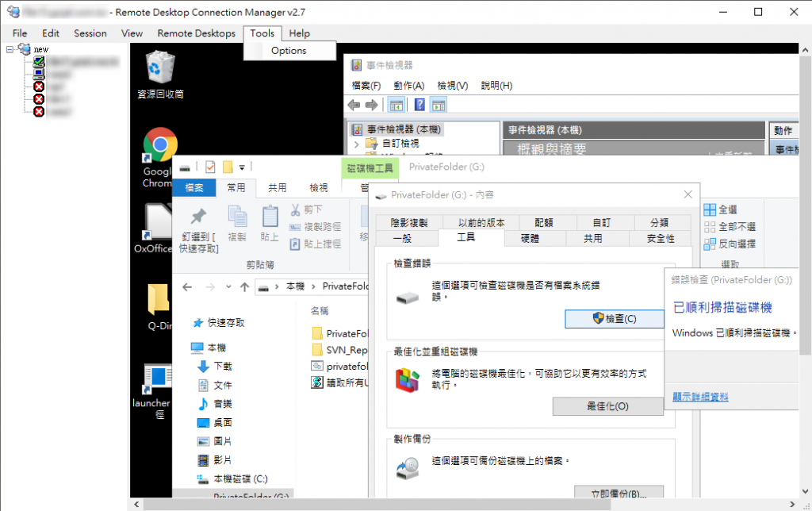812x511 pixels.
Task: Open the Recycle Bin desktop icon
Action: click(x=160, y=74)
